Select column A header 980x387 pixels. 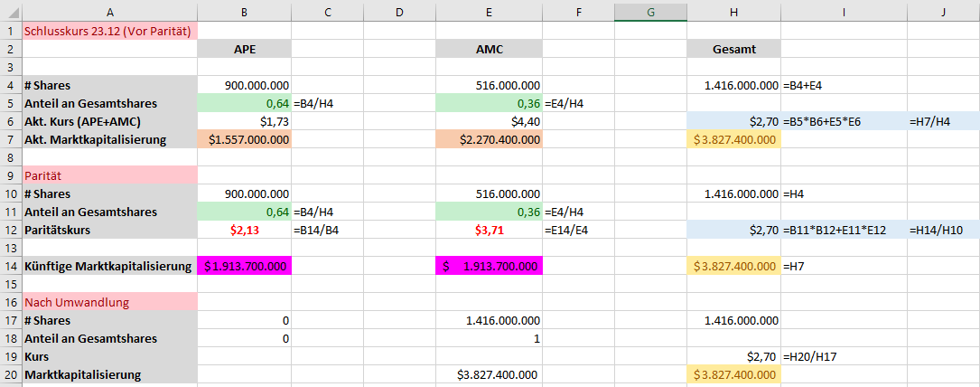(109, 10)
